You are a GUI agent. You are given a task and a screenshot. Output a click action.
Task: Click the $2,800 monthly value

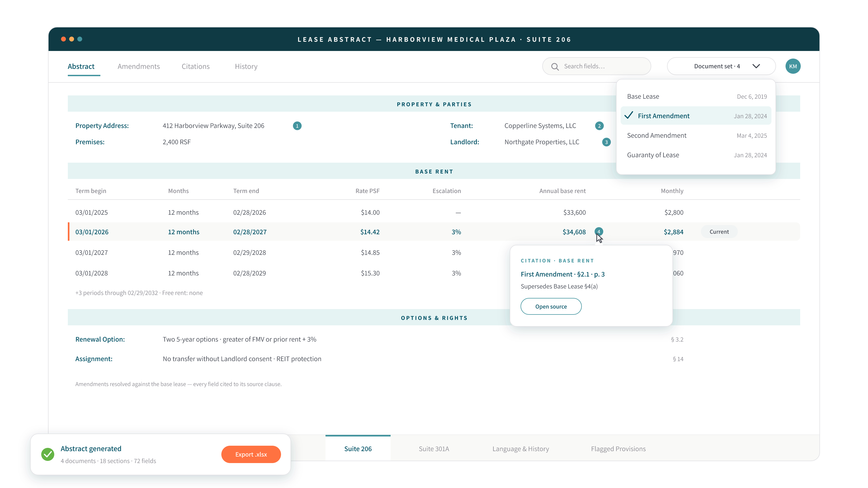pos(674,213)
